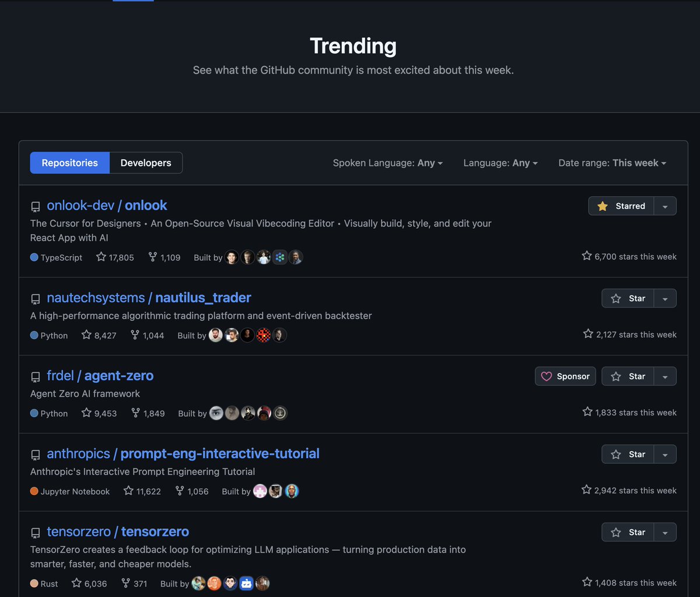Image resolution: width=700 pixels, height=597 pixels.
Task: Click '2,942 stars this week' text
Action: pos(629,490)
